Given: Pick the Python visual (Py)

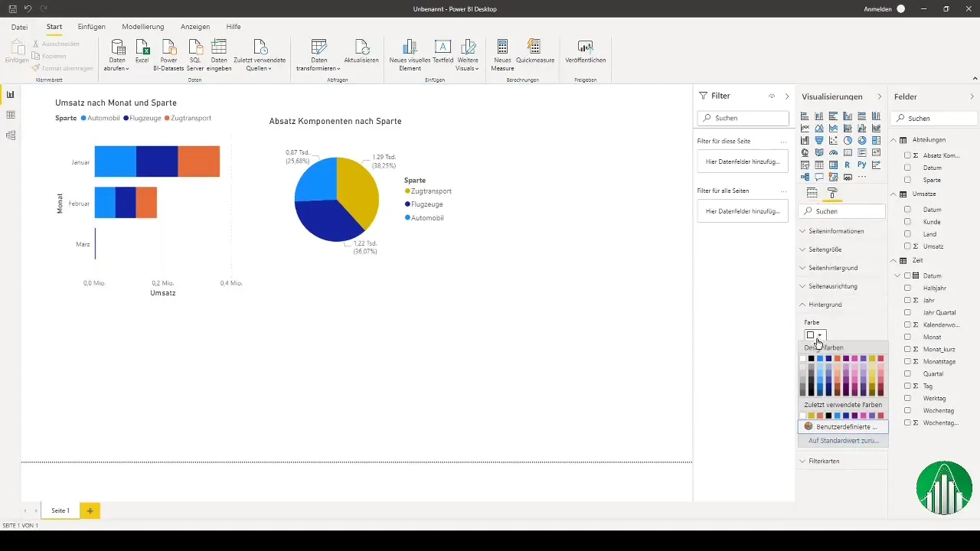Looking at the screenshot, I should (862, 165).
